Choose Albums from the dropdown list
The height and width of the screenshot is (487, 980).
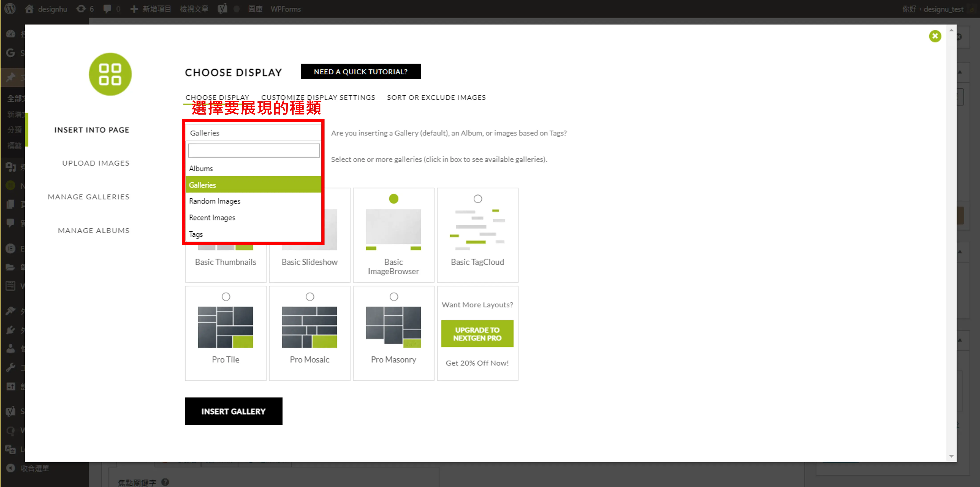pos(254,168)
